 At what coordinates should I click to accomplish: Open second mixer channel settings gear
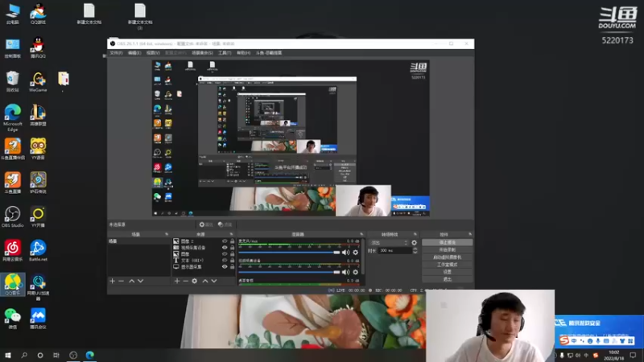[x=356, y=272]
